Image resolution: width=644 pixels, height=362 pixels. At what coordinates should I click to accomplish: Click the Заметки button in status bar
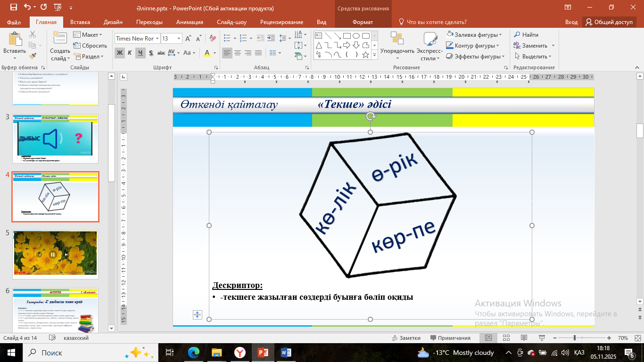(406, 338)
